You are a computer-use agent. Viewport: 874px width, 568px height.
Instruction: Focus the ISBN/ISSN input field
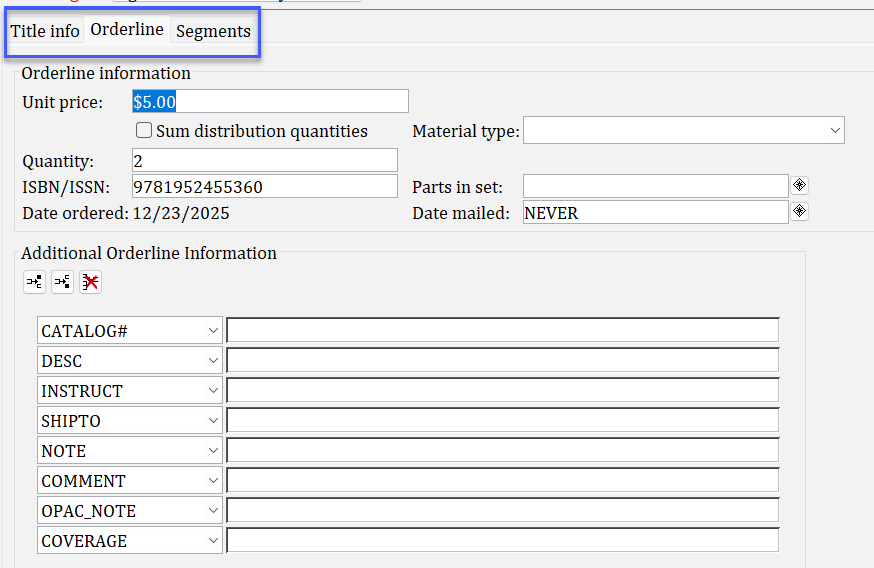(264, 187)
